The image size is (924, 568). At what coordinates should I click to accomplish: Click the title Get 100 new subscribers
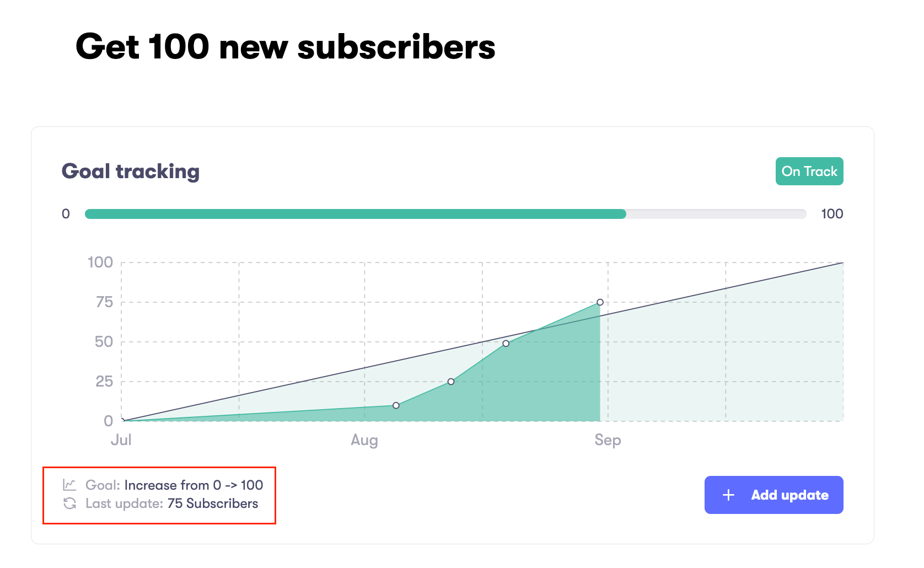[286, 46]
